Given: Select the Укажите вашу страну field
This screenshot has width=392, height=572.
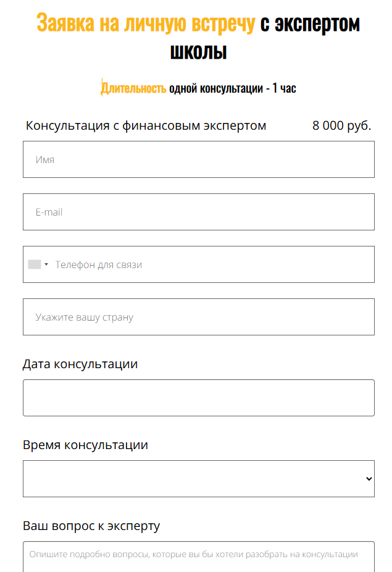Looking at the screenshot, I should pyautogui.click(x=199, y=317).
